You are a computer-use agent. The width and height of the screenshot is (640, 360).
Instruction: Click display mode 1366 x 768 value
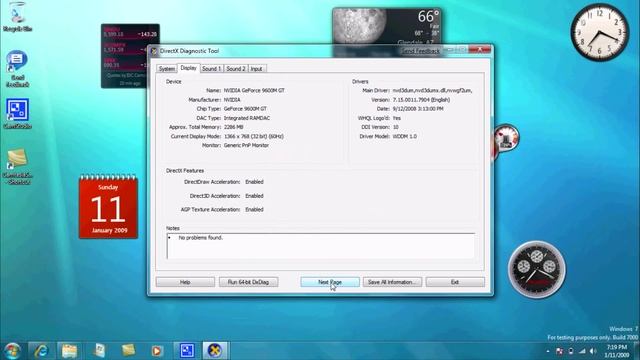(x=253, y=136)
